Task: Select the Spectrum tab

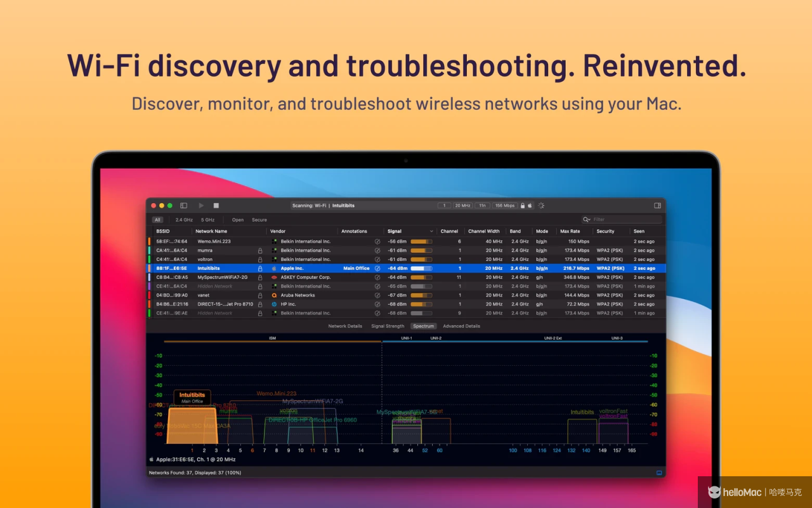Action: tap(423, 326)
